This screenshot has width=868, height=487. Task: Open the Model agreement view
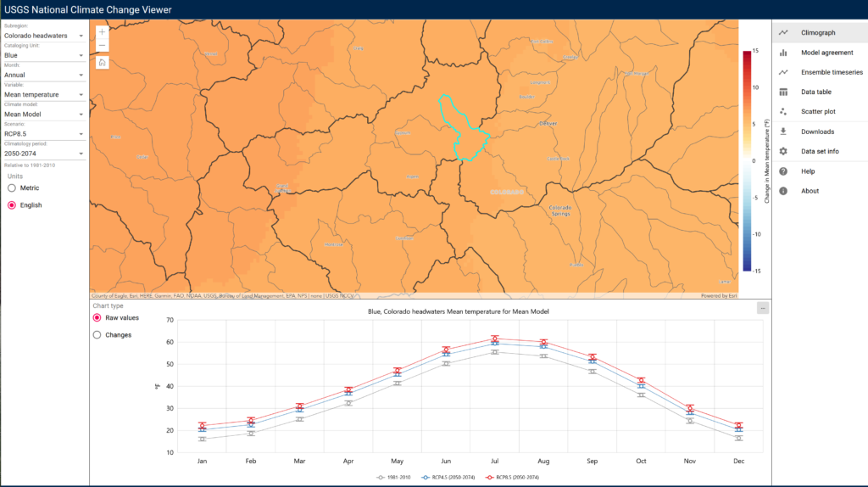[x=820, y=53]
